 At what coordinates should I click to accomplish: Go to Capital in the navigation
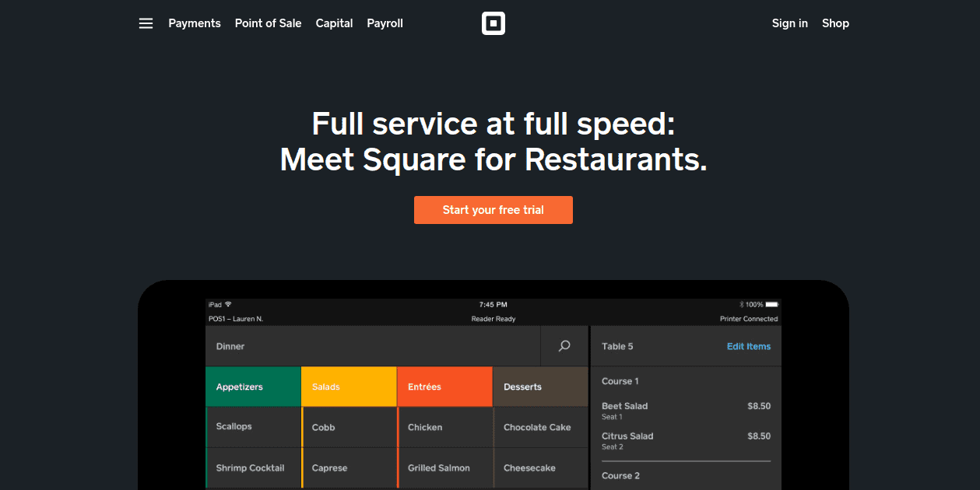334,23
